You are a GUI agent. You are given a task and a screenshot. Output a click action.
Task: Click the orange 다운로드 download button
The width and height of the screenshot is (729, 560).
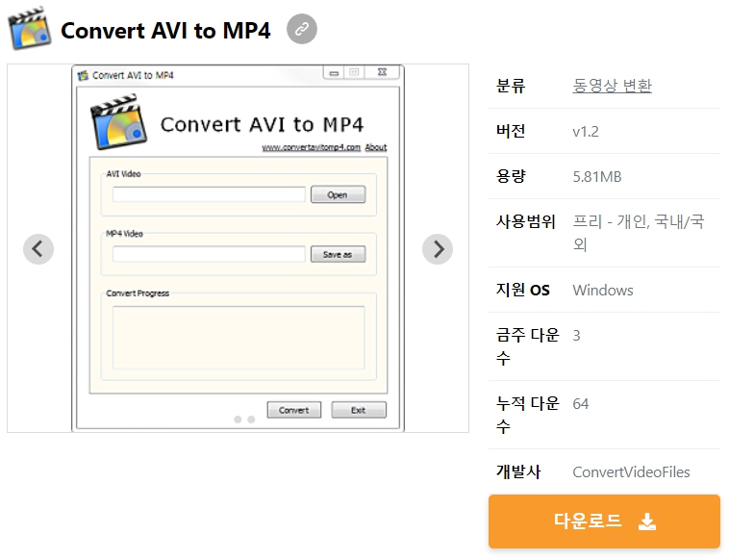[x=604, y=522]
